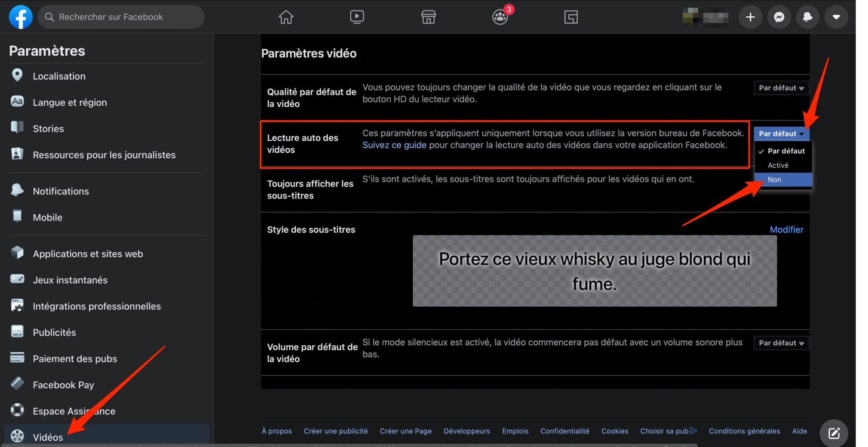This screenshot has height=447, width=868.
Task: Open the À propos footer link
Action: point(277,431)
